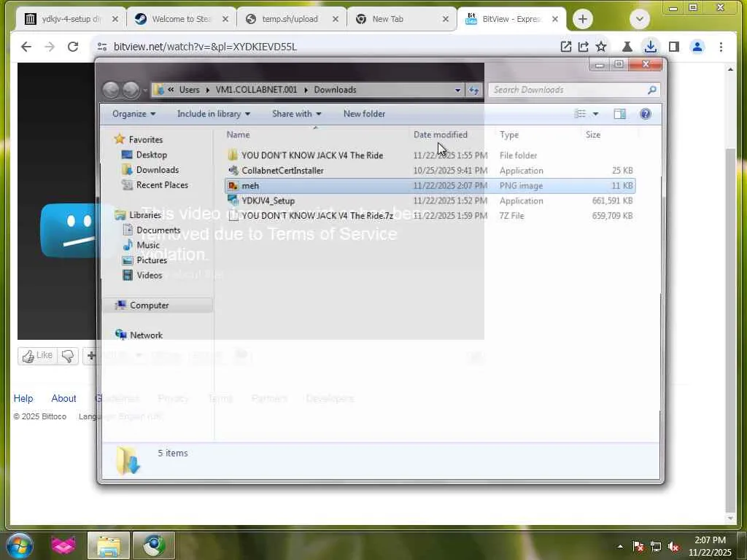Expand the Chrome tab search chevron

coord(639,19)
